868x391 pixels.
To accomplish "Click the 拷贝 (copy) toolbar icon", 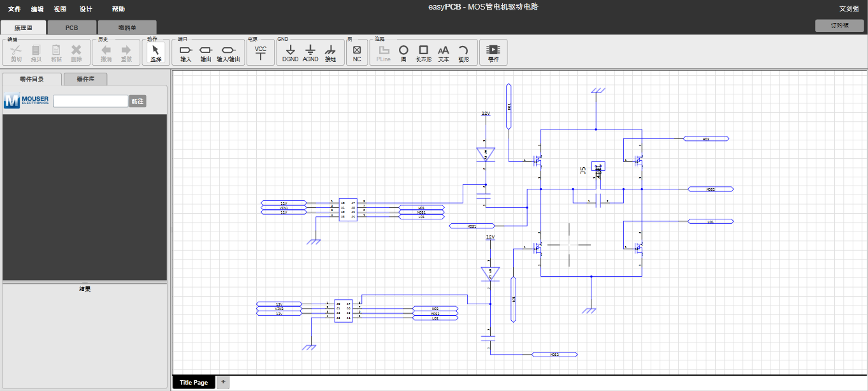I will pos(36,53).
